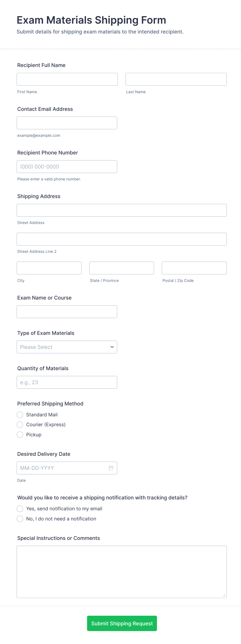
Task: Click Special Instructions or Comments textarea
Action: coord(122,572)
